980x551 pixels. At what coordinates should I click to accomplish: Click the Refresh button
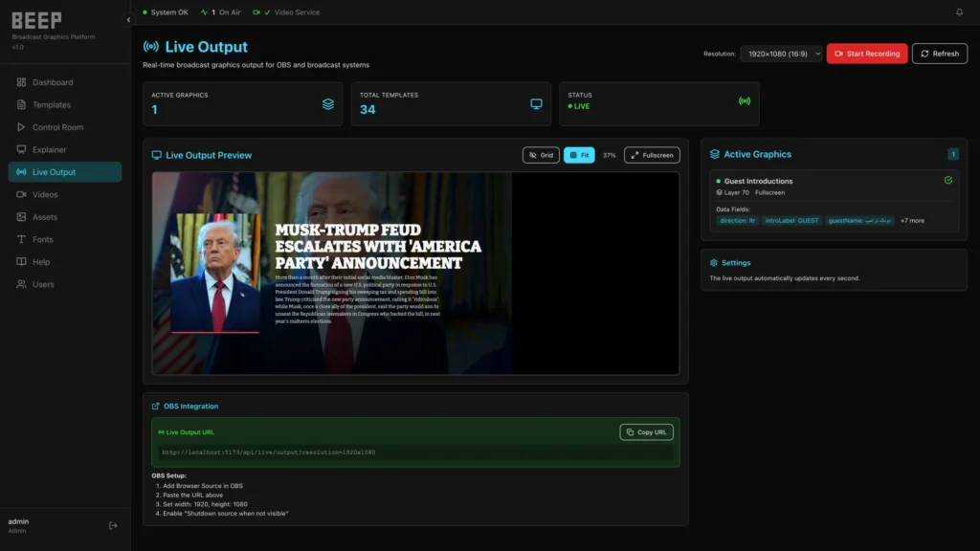point(939,54)
